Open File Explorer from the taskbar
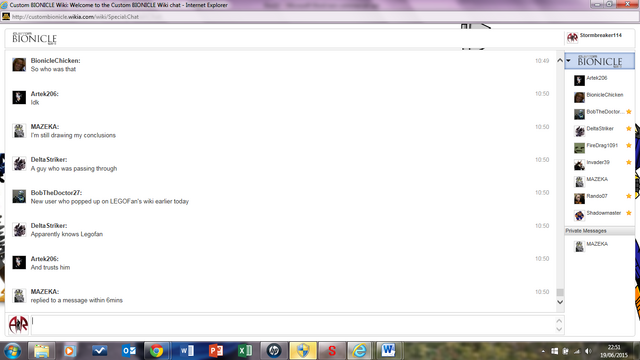The width and height of the screenshot is (640, 360). pyautogui.click(x=41, y=351)
